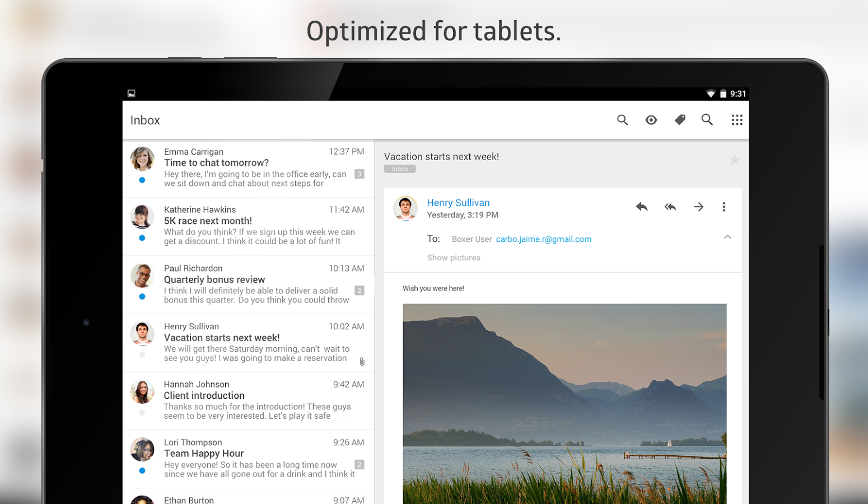Click Boxer User recipient name

tap(472, 239)
